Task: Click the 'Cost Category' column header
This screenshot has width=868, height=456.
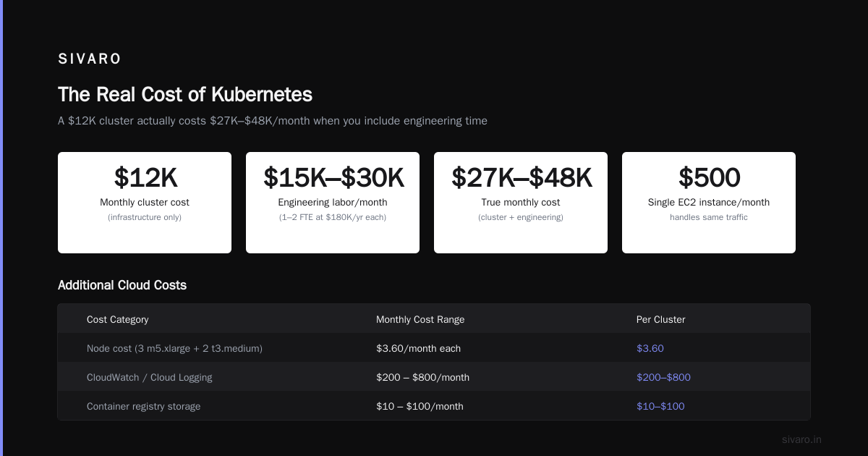Action: pos(118,319)
